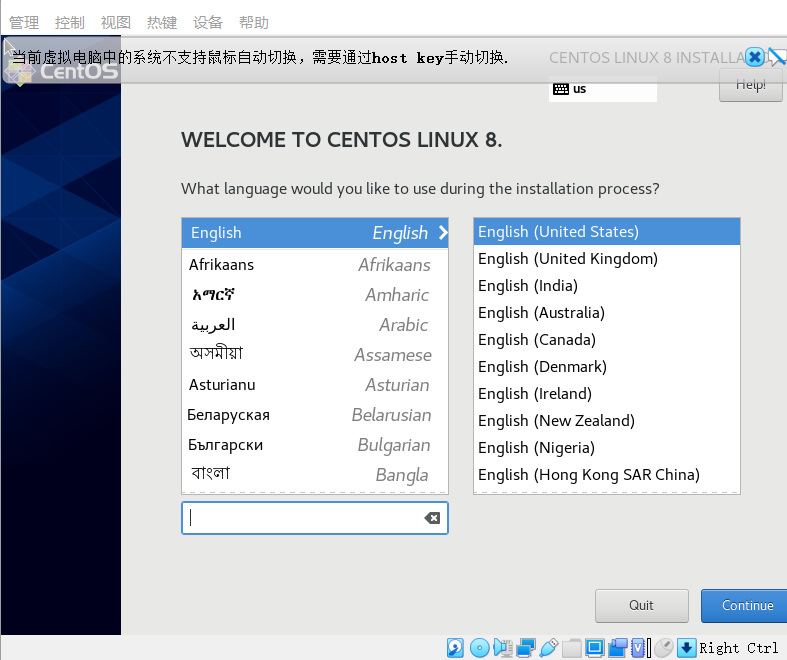This screenshot has height=660, width=787.
Task: Select Bangla in the language list
Action: [x=315, y=475]
